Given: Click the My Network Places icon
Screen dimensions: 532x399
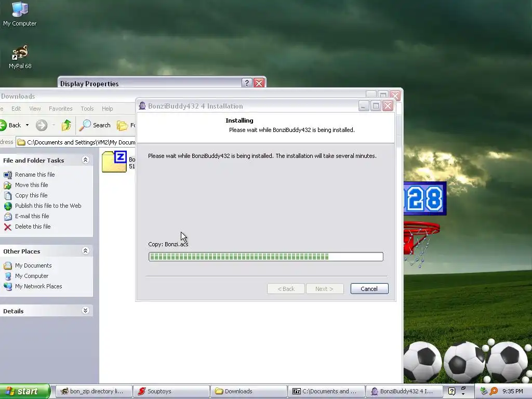Looking at the screenshot, I should tap(8, 287).
